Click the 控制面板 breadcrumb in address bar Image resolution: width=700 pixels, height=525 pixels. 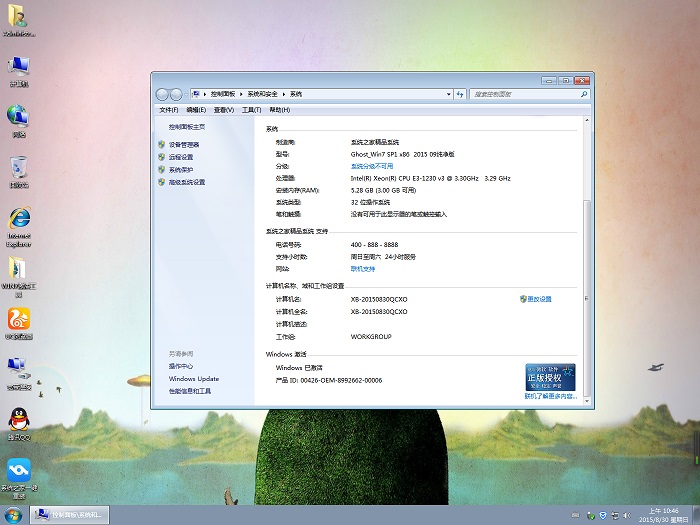click(x=223, y=94)
